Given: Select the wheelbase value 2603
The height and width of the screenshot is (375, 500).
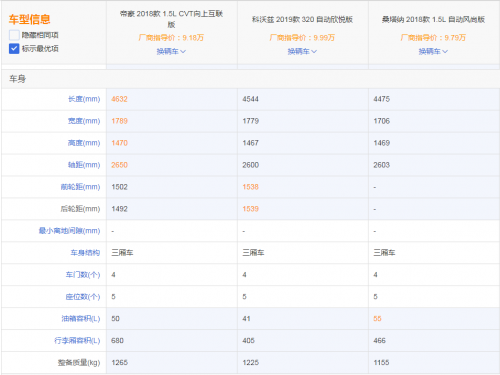Looking at the screenshot, I should [382, 165].
